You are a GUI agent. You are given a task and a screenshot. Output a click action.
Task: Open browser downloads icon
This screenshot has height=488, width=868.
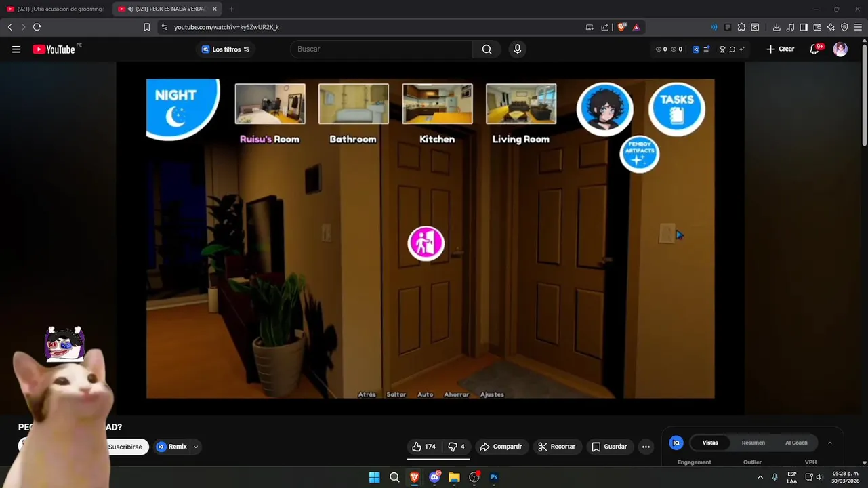tap(777, 27)
